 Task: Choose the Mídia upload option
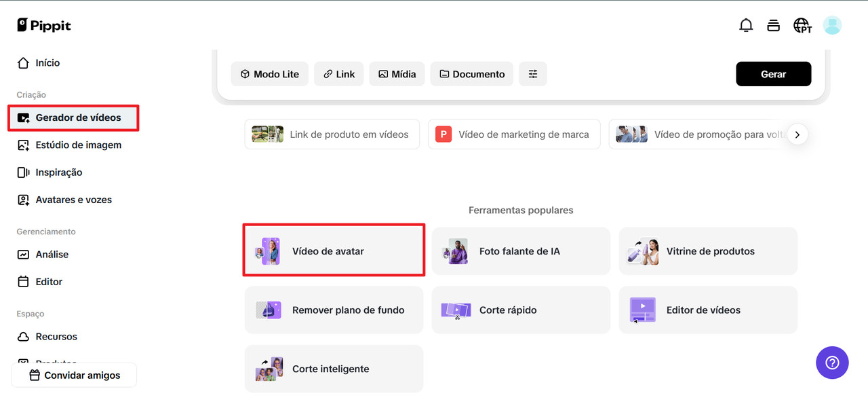pyautogui.click(x=397, y=74)
